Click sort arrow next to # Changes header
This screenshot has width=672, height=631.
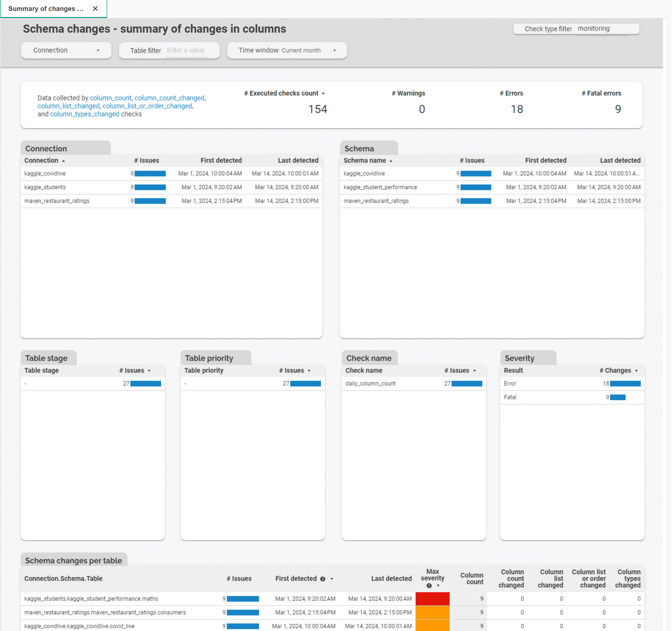(x=636, y=371)
